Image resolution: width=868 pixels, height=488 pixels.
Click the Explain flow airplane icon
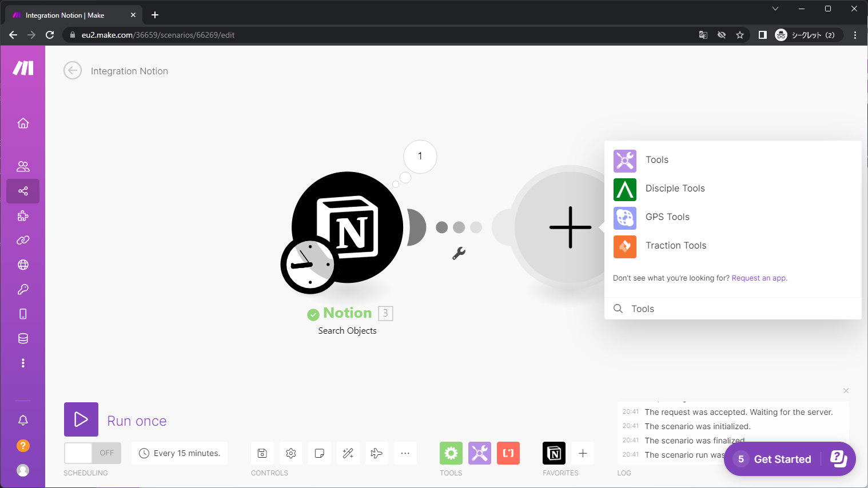click(x=377, y=453)
